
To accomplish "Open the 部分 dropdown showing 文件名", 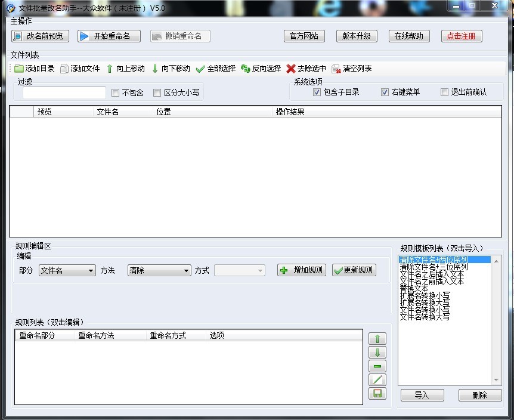I will (x=67, y=270).
